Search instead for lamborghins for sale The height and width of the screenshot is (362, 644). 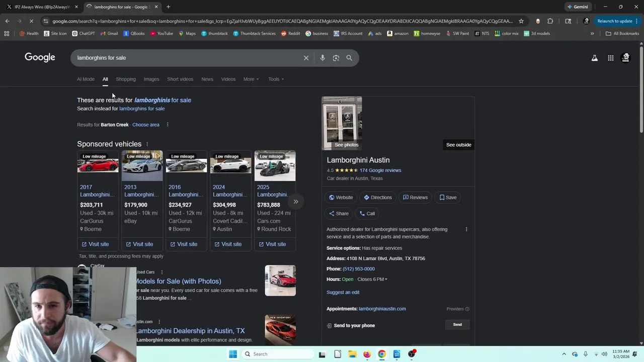142,109
